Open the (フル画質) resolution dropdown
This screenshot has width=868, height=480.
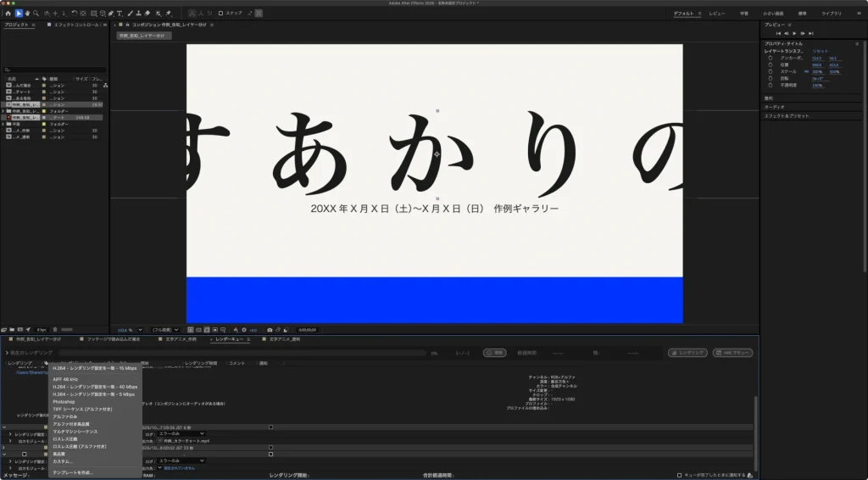pos(165,330)
